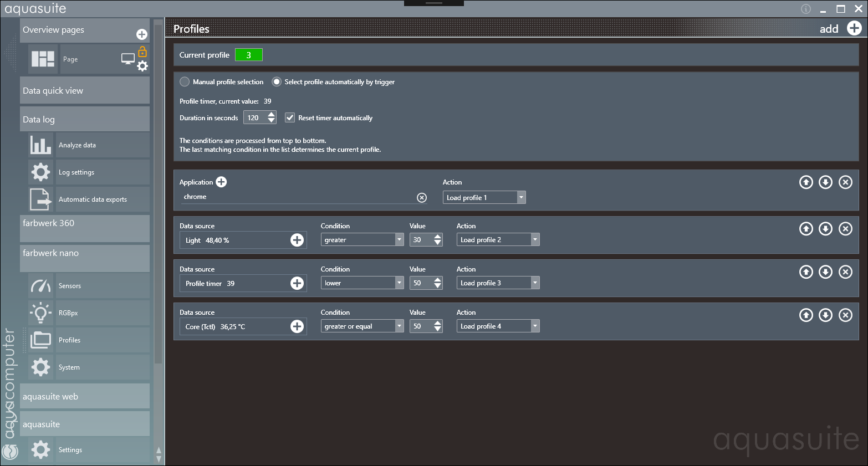Open Log settings gear icon

[40, 172]
